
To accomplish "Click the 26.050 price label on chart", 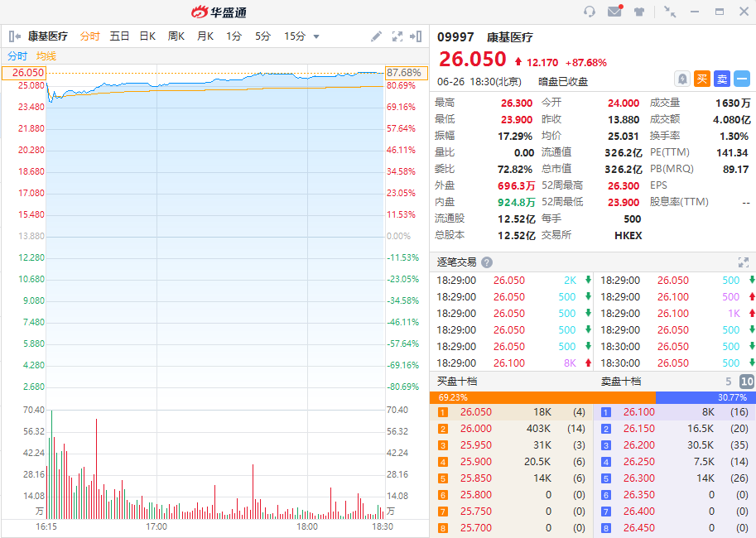I will 24,73.
